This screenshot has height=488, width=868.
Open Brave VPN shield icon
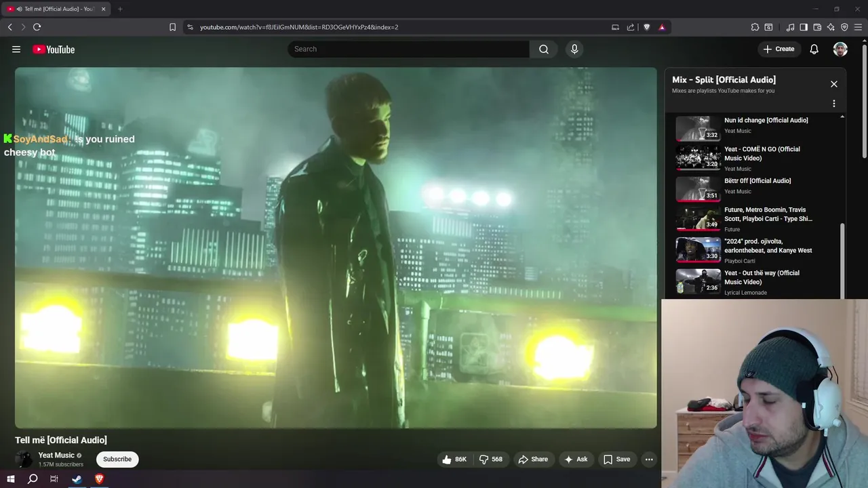click(x=844, y=27)
